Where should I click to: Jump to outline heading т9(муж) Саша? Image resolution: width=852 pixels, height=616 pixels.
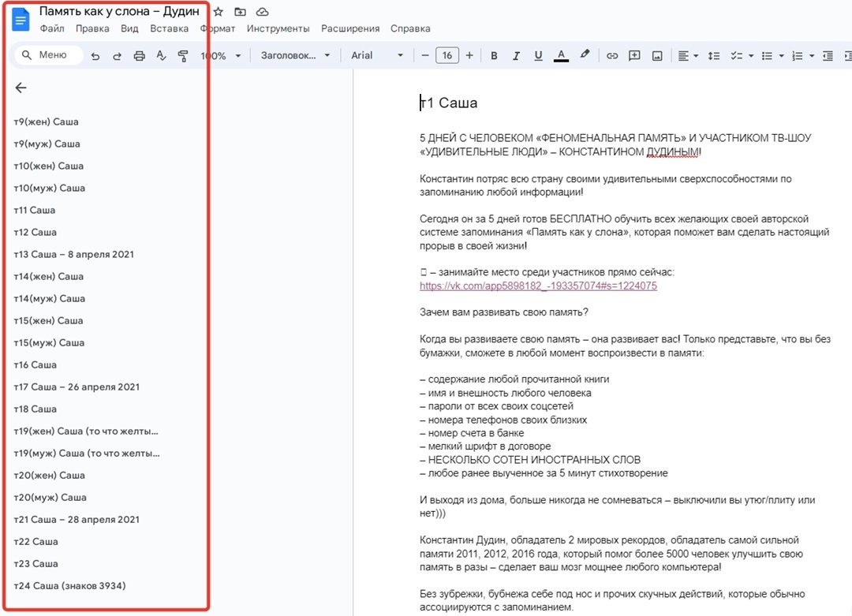click(x=47, y=144)
